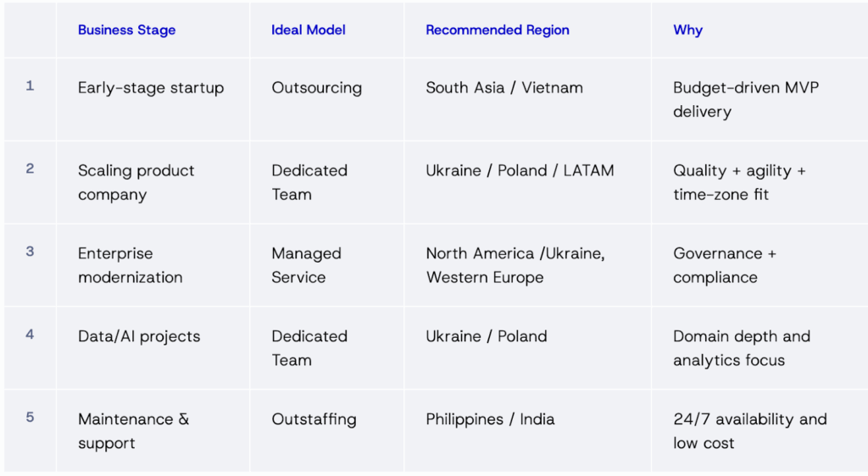The height and width of the screenshot is (476, 868).
Task: Click the South Asia / Vietnam cell
Action: coord(504,87)
